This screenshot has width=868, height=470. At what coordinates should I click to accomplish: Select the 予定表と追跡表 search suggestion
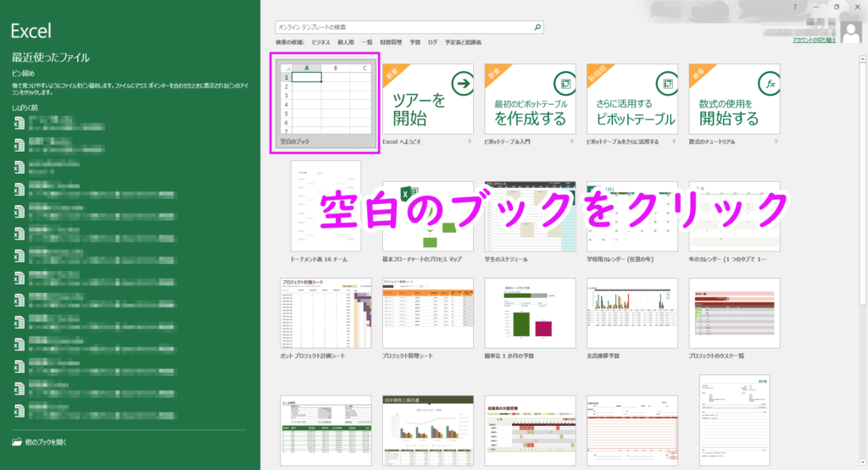click(464, 42)
